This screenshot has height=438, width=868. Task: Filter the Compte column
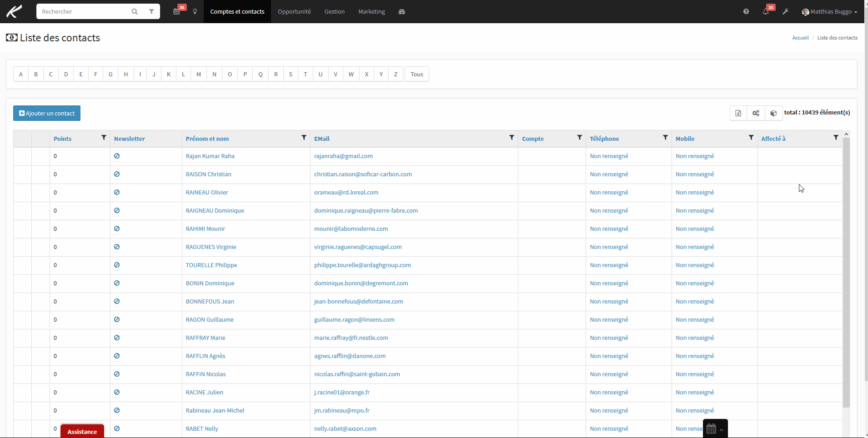pos(579,138)
